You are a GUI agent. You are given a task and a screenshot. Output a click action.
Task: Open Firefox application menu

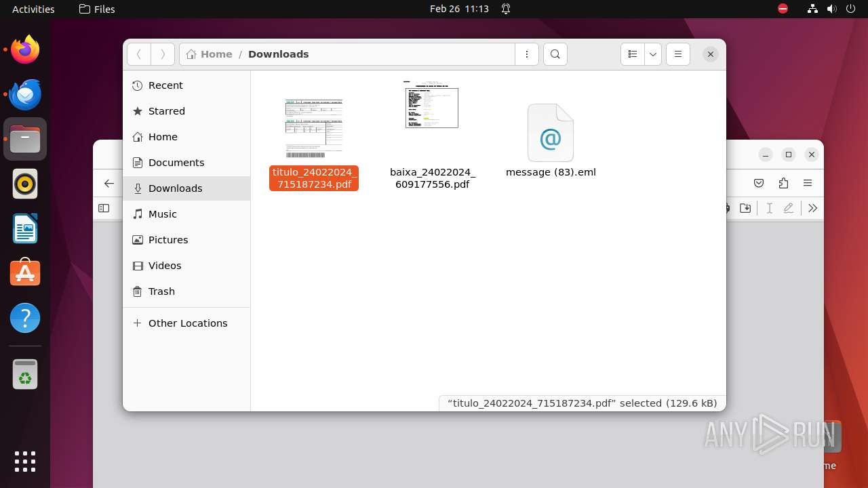[x=808, y=183]
